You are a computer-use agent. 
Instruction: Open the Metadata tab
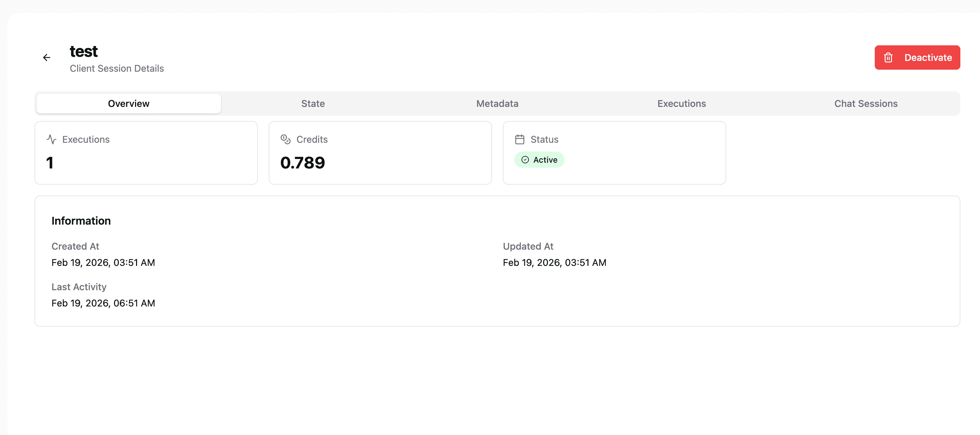[x=497, y=103]
